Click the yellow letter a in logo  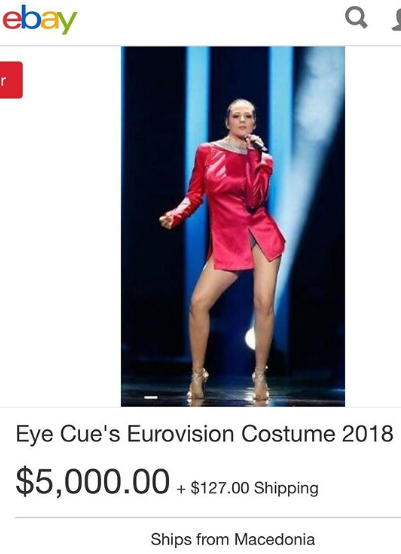pyautogui.click(x=49, y=20)
